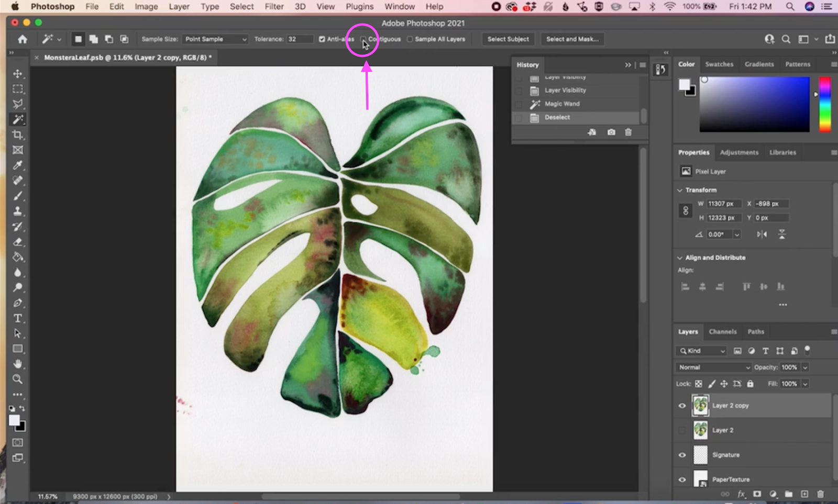Open the blend mode Normal dropdown

pyautogui.click(x=713, y=367)
